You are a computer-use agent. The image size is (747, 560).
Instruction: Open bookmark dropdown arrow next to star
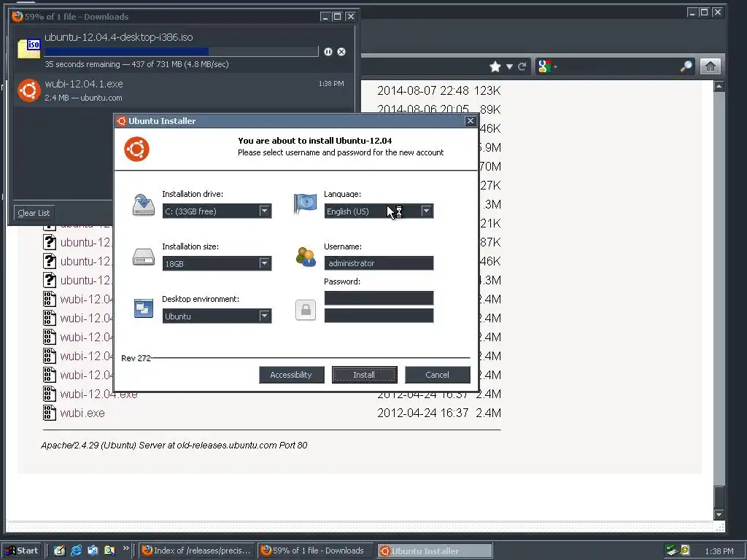pos(509,66)
